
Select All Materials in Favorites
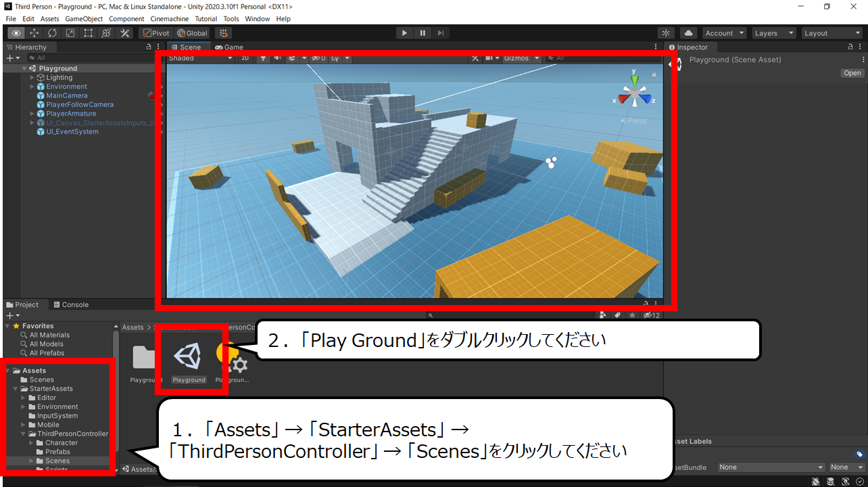pos(49,335)
